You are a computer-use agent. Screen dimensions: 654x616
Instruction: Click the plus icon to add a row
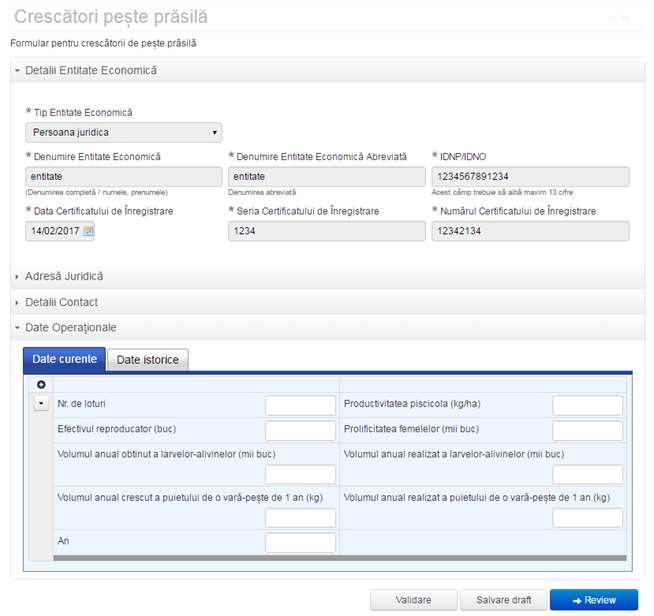pos(41,385)
